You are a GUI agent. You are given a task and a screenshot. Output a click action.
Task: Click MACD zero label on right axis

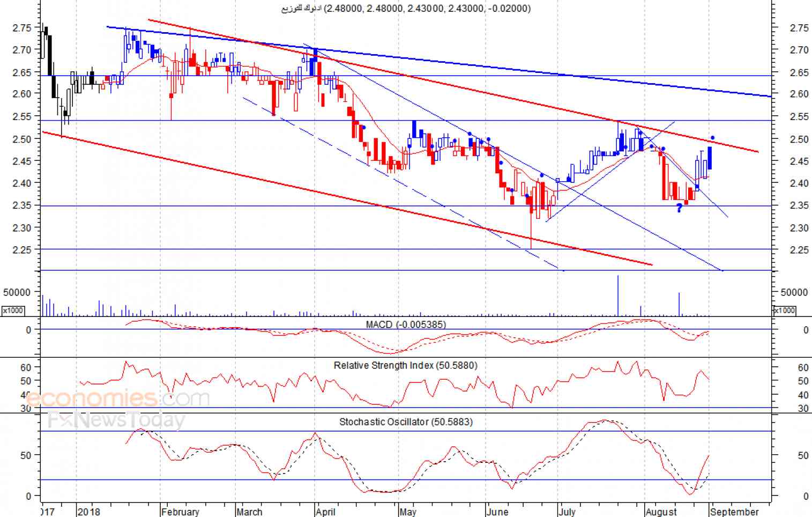806,330
